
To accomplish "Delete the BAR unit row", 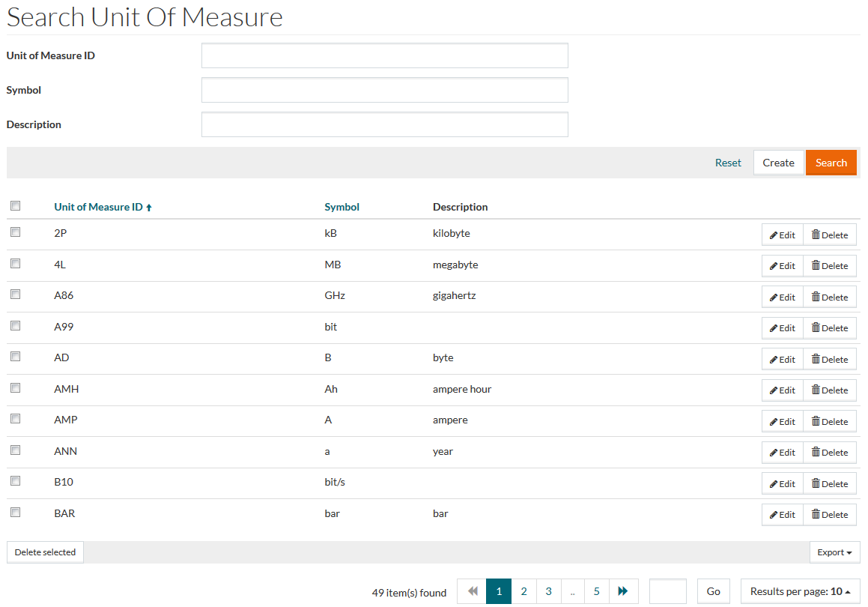I will tap(830, 515).
